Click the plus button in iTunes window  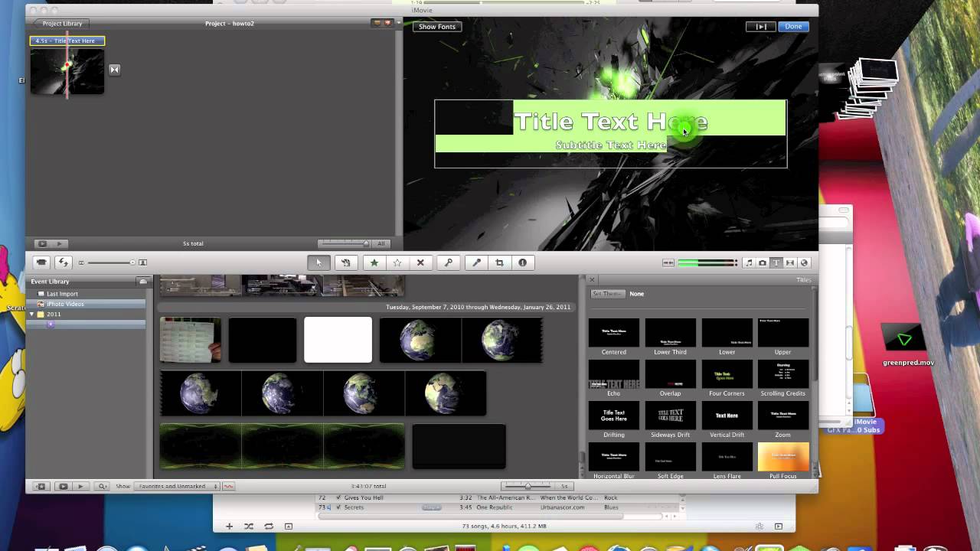pos(229,527)
